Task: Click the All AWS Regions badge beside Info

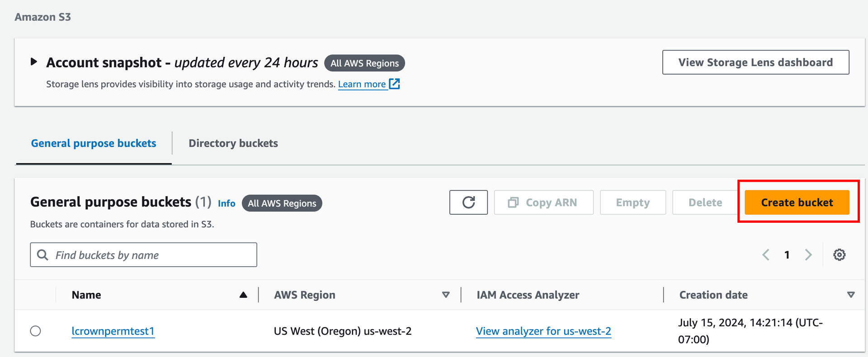Action: tap(282, 203)
